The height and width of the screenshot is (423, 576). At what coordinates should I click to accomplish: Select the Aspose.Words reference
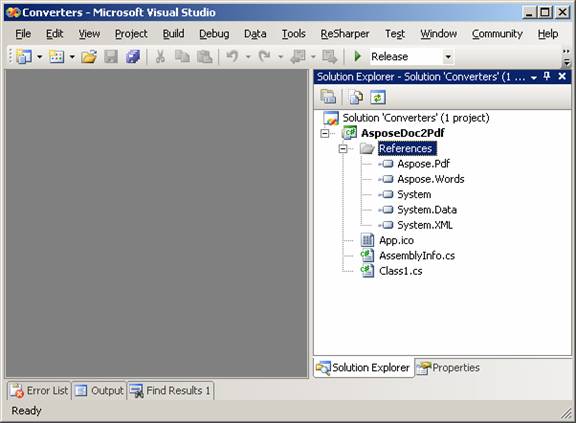(x=431, y=179)
